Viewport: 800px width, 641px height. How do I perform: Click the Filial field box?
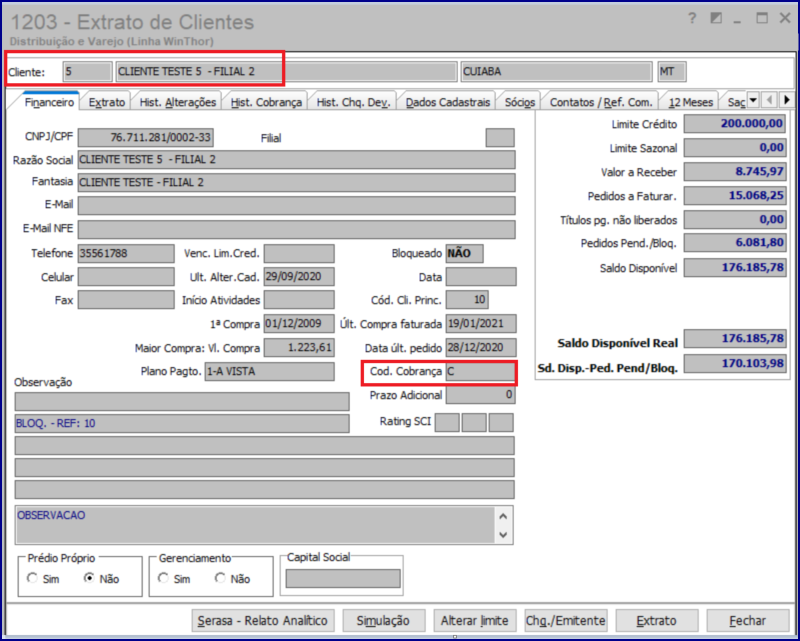pos(500,138)
